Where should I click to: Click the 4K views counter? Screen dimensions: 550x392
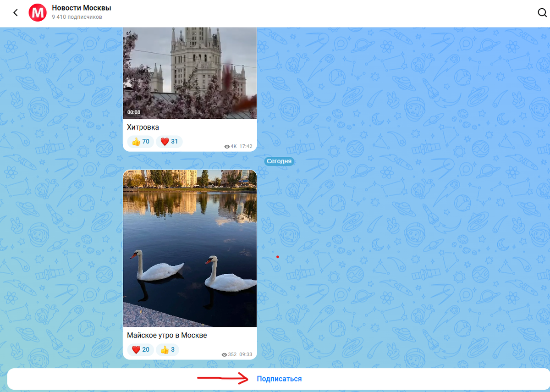point(231,146)
